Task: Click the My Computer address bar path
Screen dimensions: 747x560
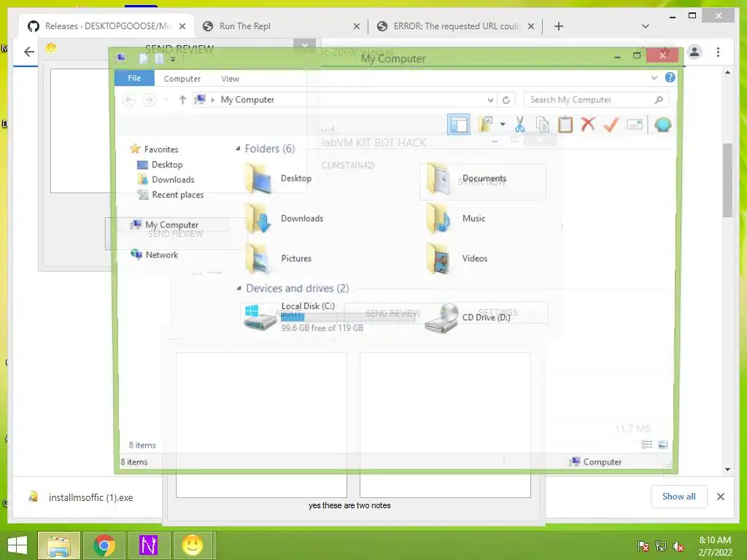Action: [x=247, y=99]
